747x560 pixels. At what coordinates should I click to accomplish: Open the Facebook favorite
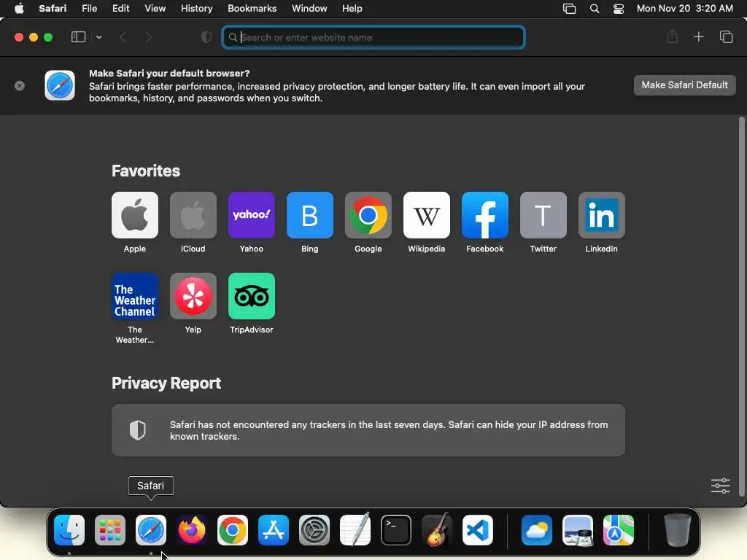(485, 215)
